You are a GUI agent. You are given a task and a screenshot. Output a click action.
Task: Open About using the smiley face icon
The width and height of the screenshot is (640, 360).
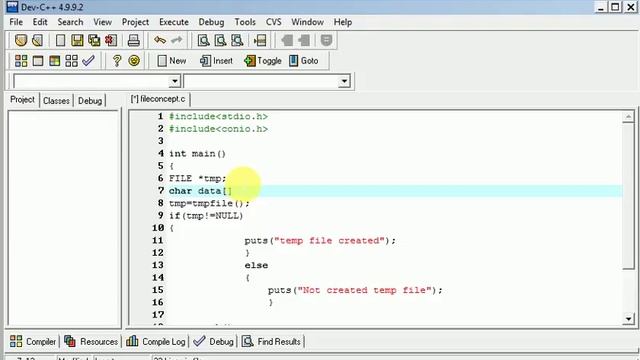tap(134, 61)
